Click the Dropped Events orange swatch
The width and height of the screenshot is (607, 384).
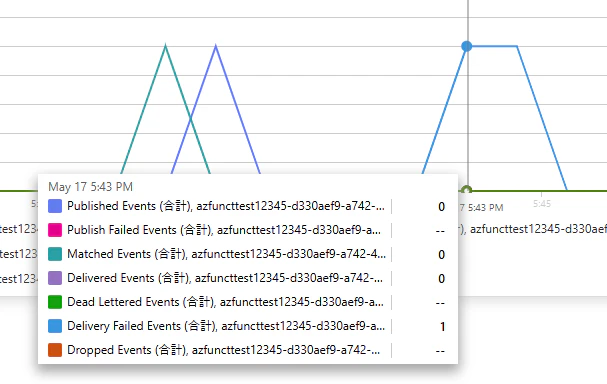[x=55, y=350]
